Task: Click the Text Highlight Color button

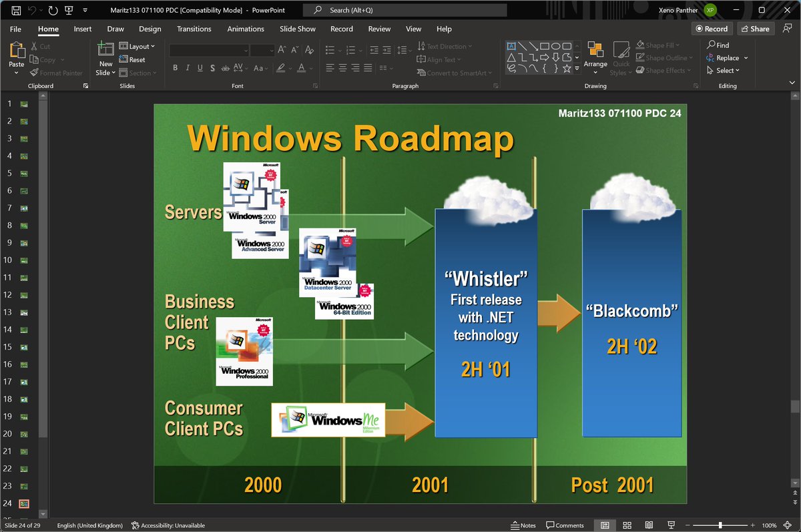Action: [282, 68]
